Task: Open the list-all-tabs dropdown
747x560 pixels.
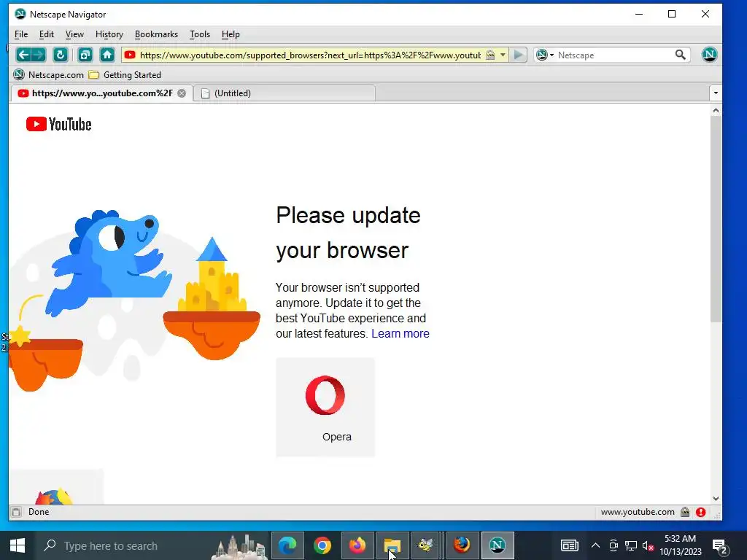Action: [x=716, y=93]
